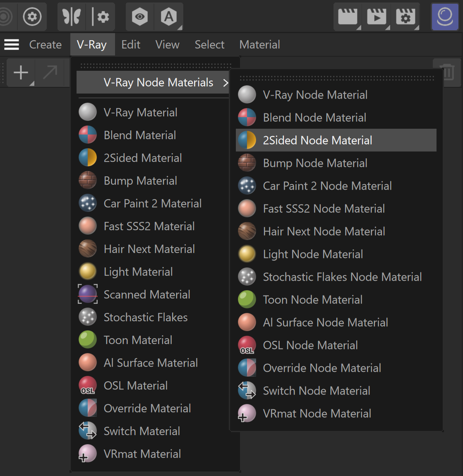Click the diagonal arrow button beside plus
Viewport: 463px width, 476px height.
(50, 72)
